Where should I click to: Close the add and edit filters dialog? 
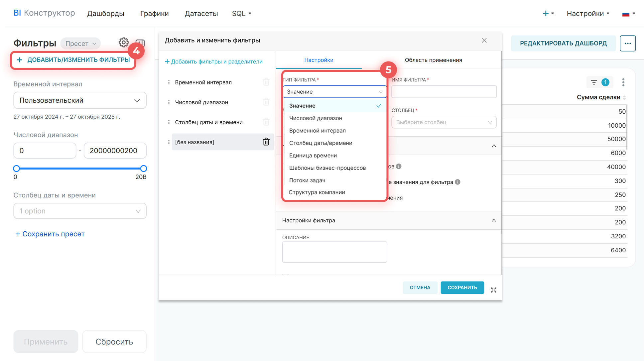point(484,40)
